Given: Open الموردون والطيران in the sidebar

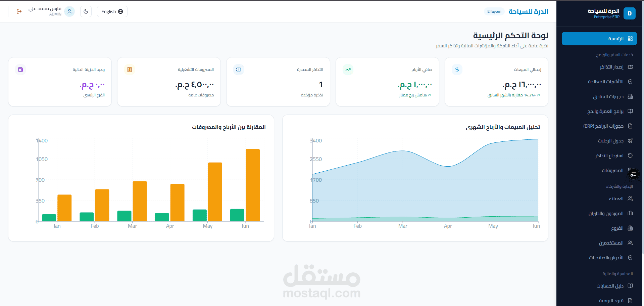Looking at the screenshot, I should 599,213.
